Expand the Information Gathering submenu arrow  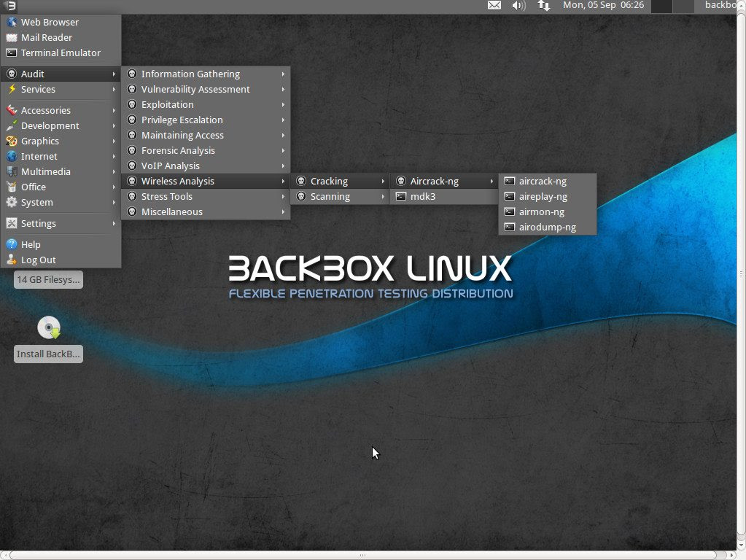(283, 74)
